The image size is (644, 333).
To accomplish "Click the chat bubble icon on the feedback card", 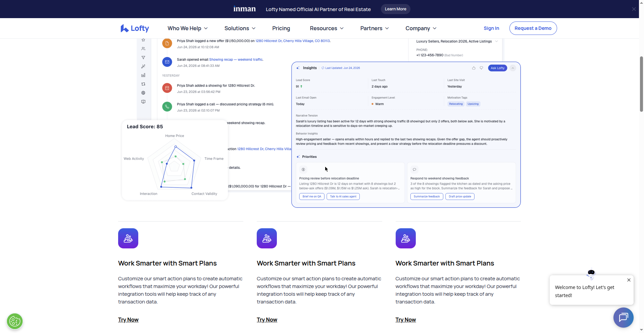I will pyautogui.click(x=414, y=170).
